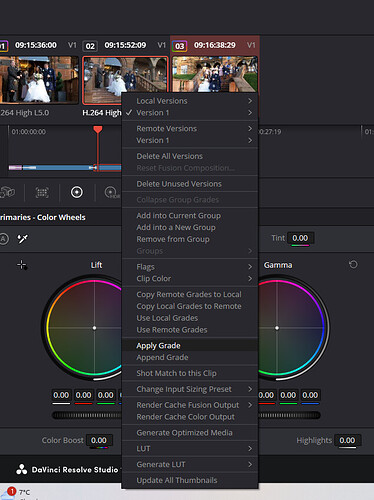Choose the white balance eyedropper icon
Image resolution: width=374 pixels, height=500 pixels.
(23, 239)
